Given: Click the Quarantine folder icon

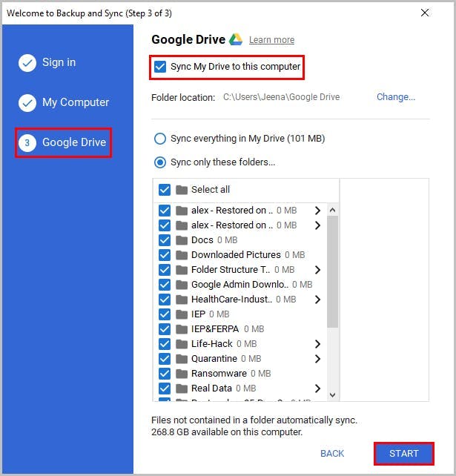Looking at the screenshot, I should [182, 359].
